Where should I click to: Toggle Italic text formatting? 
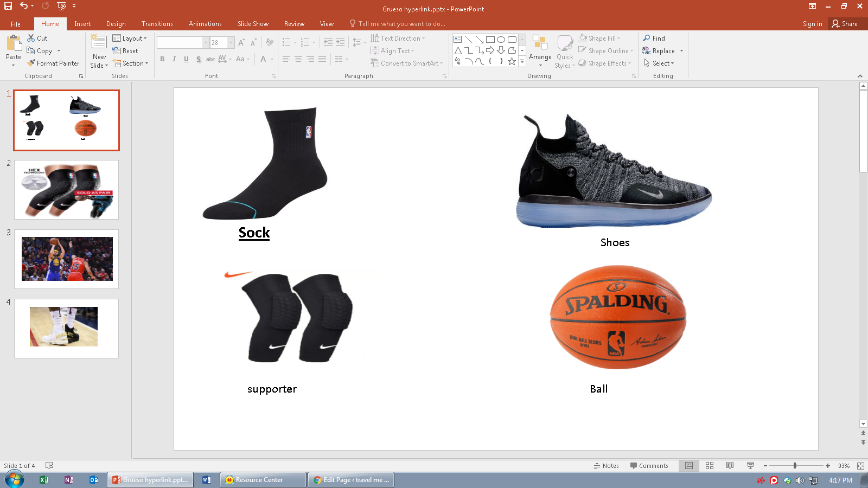pyautogui.click(x=174, y=59)
